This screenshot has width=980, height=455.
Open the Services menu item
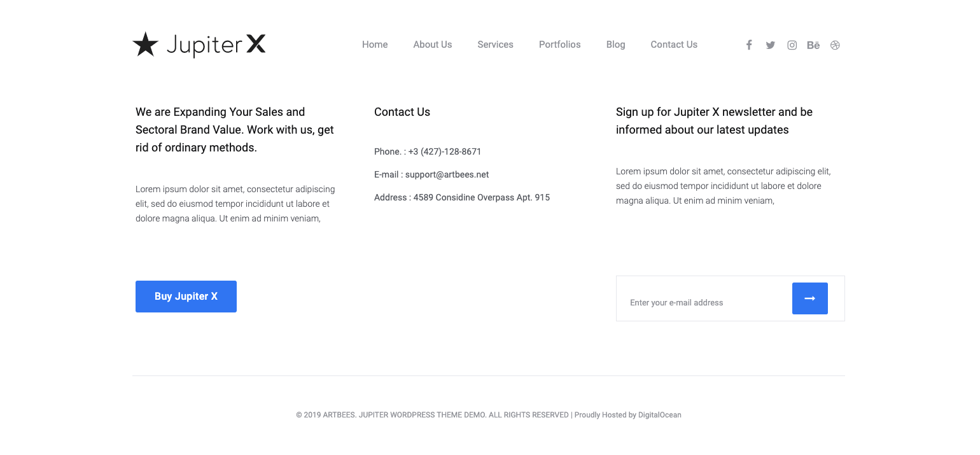click(495, 45)
